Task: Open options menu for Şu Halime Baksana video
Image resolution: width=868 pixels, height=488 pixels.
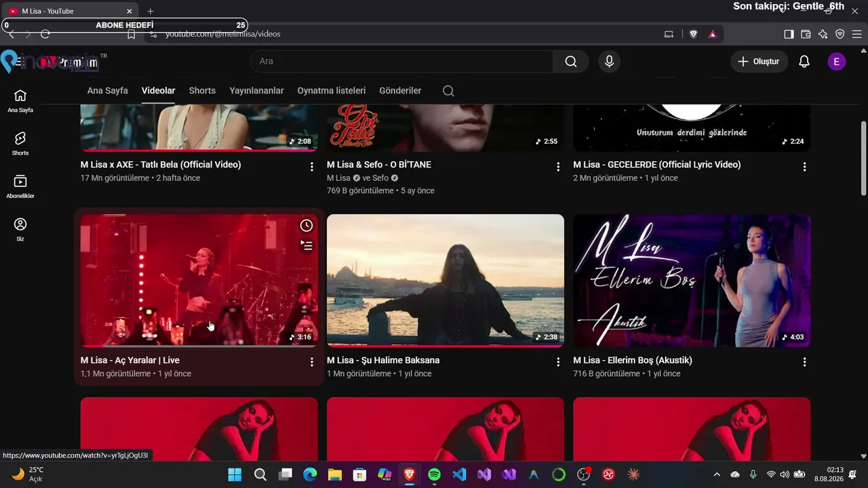Action: (x=558, y=362)
